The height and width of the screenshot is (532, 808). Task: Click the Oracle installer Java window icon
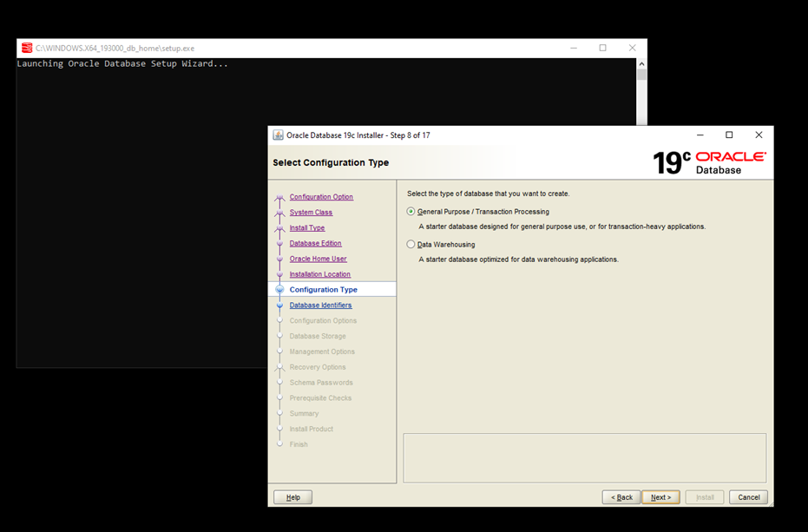point(278,135)
